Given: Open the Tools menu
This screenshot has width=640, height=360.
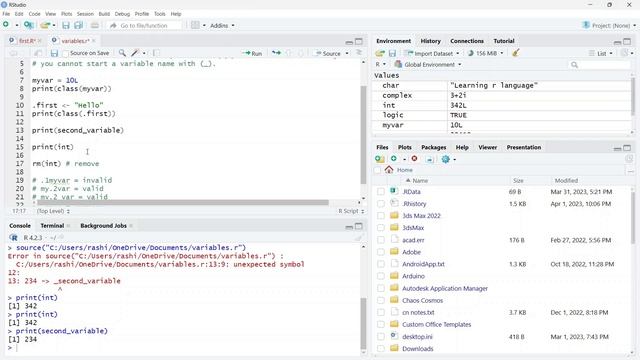Looking at the screenshot, I should pos(160,14).
